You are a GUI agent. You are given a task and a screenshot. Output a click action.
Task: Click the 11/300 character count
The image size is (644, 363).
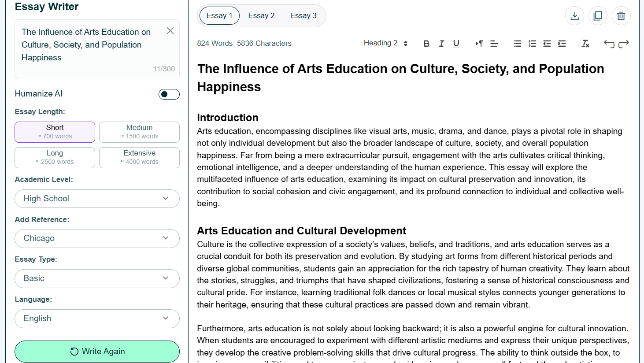[164, 69]
